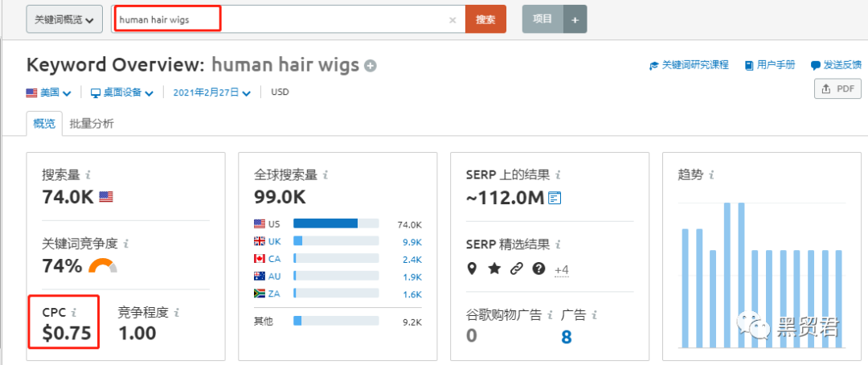Click the orange 搜索 button
The image size is (868, 365).
coord(485,19)
